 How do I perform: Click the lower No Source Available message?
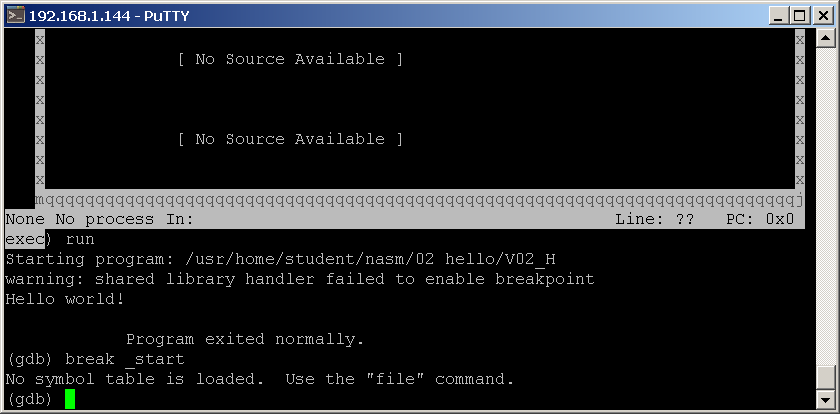[290, 139]
